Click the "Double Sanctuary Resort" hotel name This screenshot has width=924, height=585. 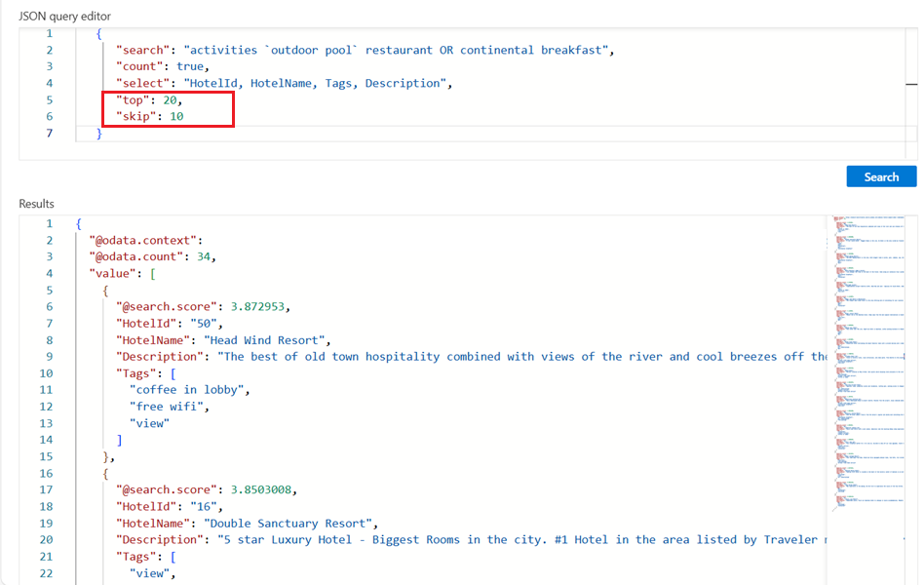pos(289,524)
